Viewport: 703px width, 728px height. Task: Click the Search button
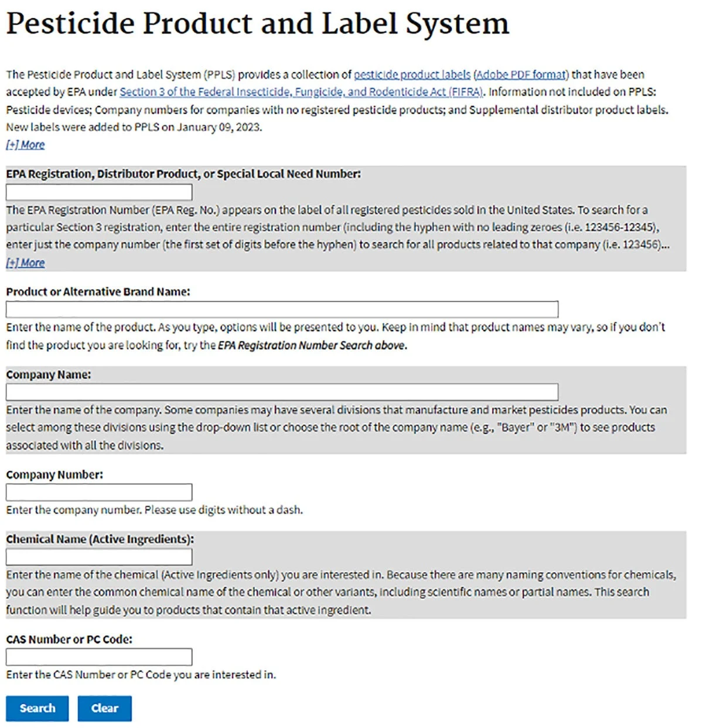click(37, 708)
